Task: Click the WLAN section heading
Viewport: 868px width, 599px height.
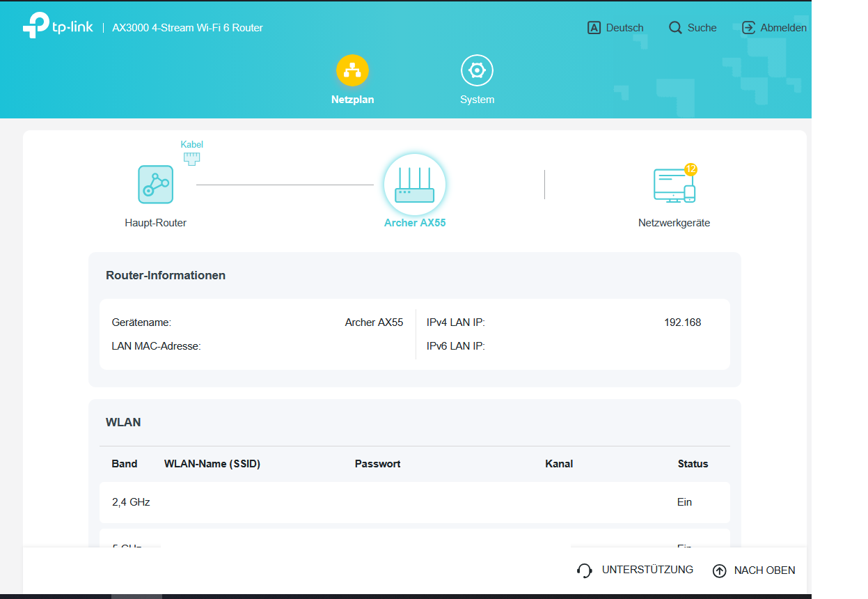Action: tap(123, 422)
